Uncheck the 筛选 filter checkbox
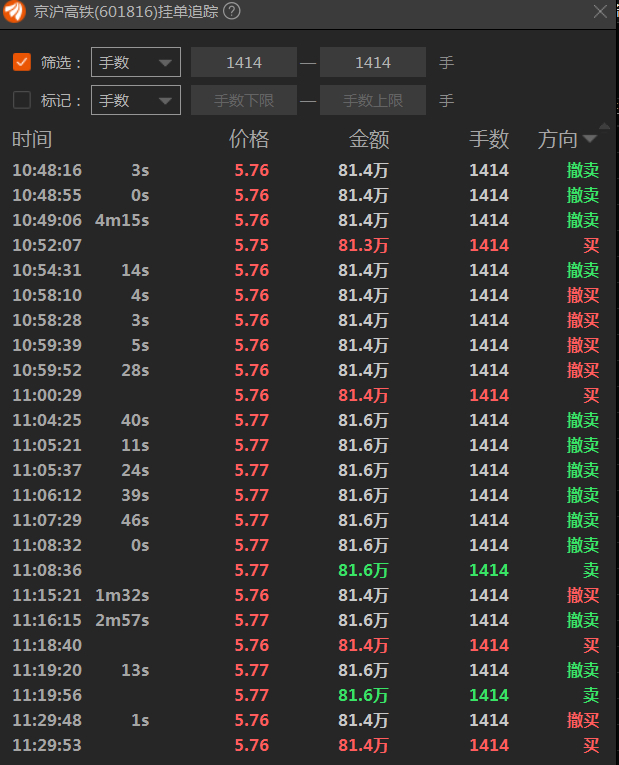Image resolution: width=619 pixels, height=765 pixels. 22,62
